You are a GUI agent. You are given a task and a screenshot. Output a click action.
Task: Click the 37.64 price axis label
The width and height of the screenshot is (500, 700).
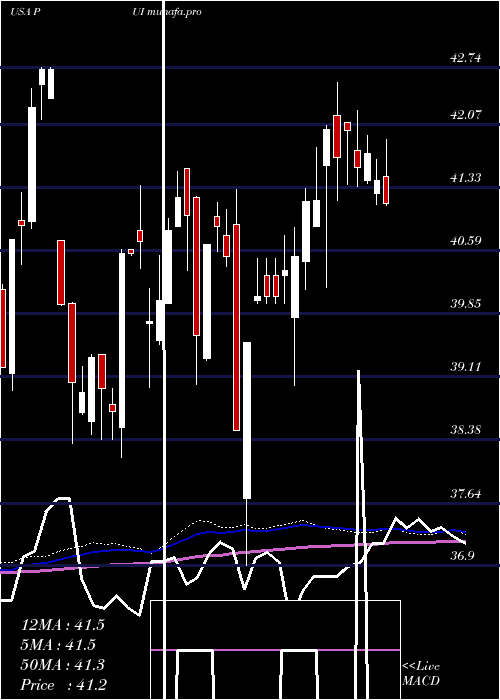466,493
